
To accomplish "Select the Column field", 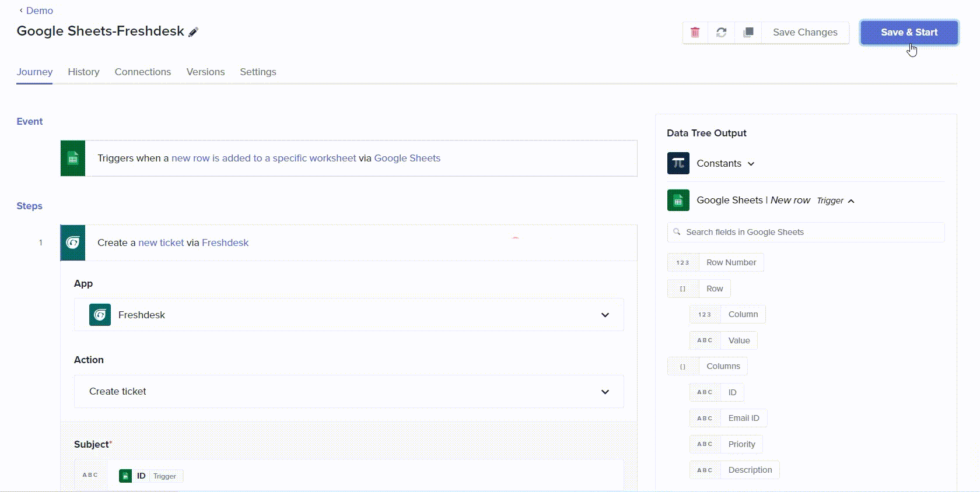I will tap(743, 314).
